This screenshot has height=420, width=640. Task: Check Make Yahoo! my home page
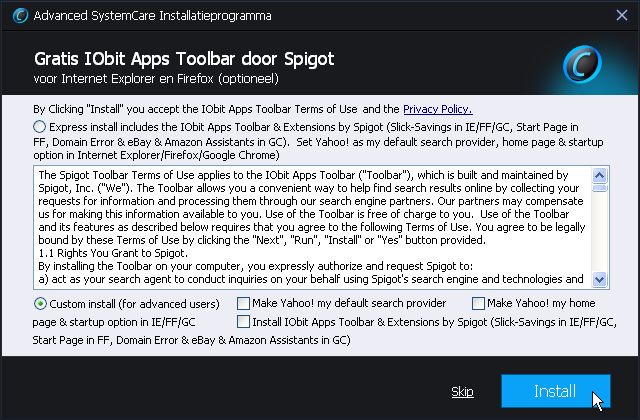tap(479, 303)
